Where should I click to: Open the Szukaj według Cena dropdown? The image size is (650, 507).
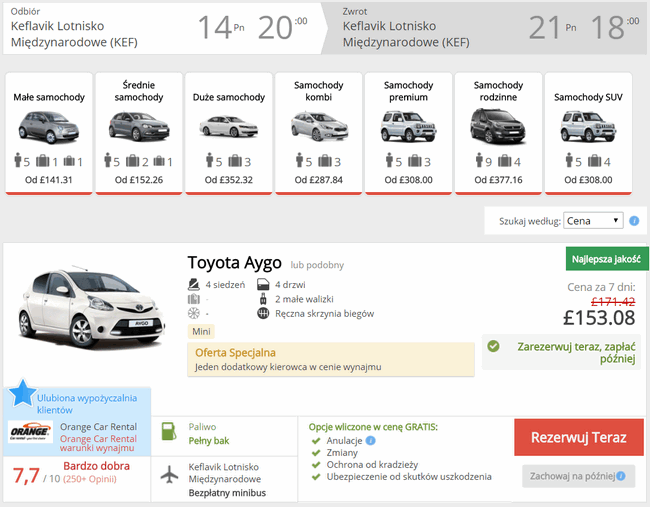(x=593, y=221)
